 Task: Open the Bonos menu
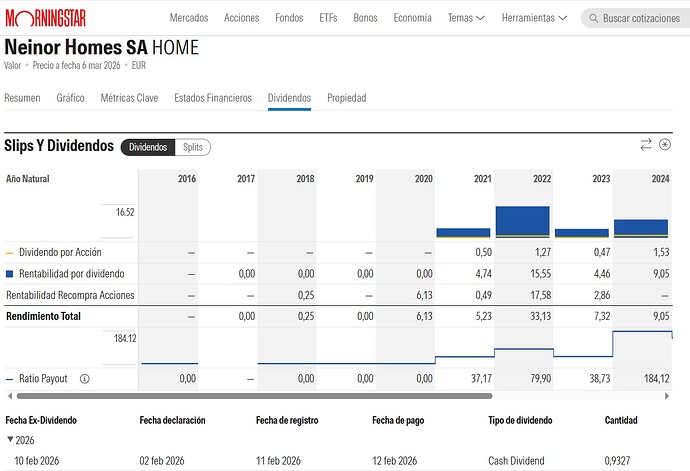pyautogui.click(x=365, y=18)
